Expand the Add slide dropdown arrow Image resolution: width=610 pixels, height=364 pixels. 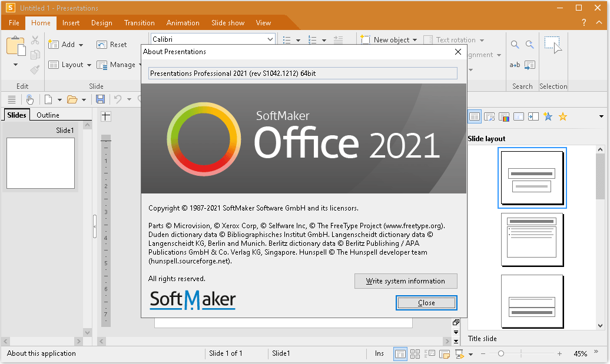tap(81, 45)
